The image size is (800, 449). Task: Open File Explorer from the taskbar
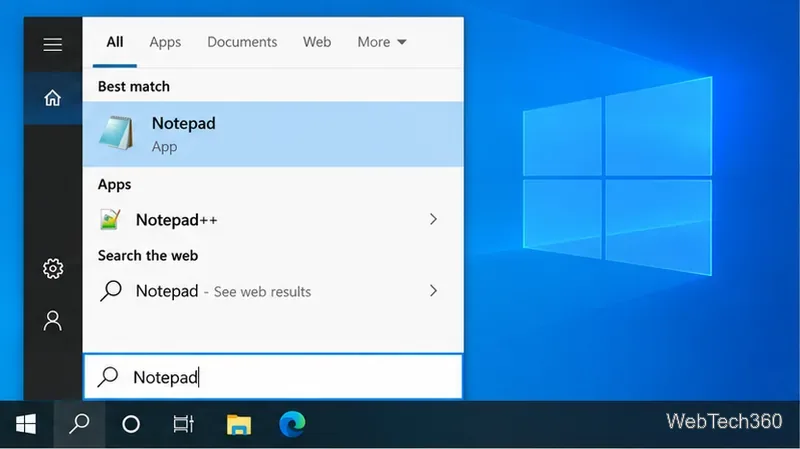click(239, 424)
